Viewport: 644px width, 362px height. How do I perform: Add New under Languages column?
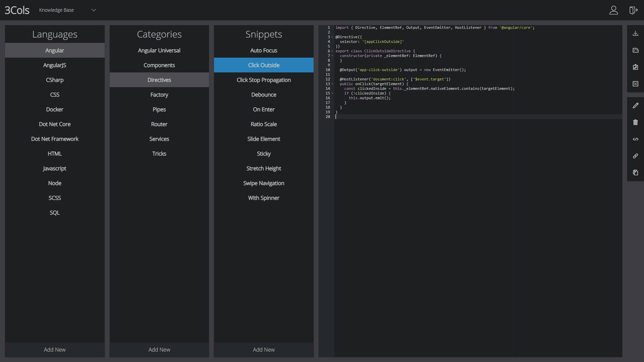coord(55,350)
